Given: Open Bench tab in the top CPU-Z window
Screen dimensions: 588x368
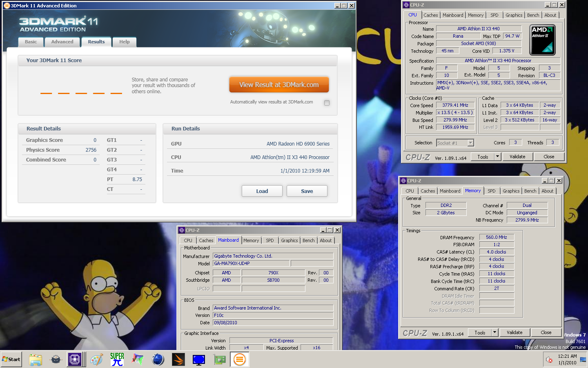Looking at the screenshot, I should coord(533,15).
